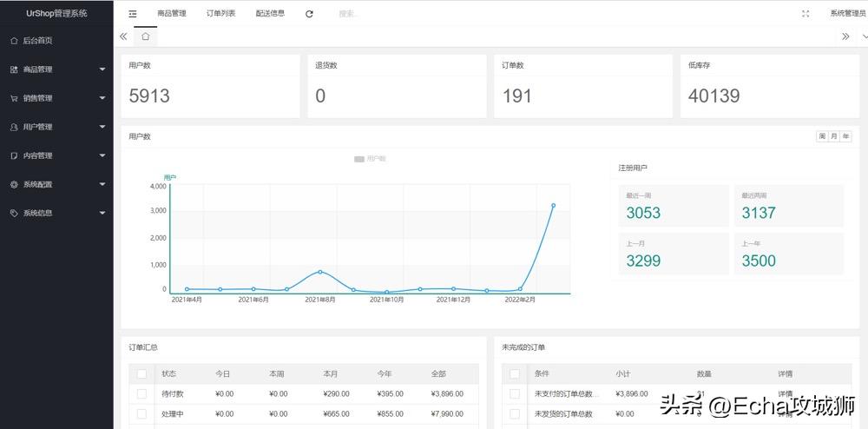Toggle the 用户数 chart legend swatch
This screenshot has height=429, width=868.
[359, 159]
